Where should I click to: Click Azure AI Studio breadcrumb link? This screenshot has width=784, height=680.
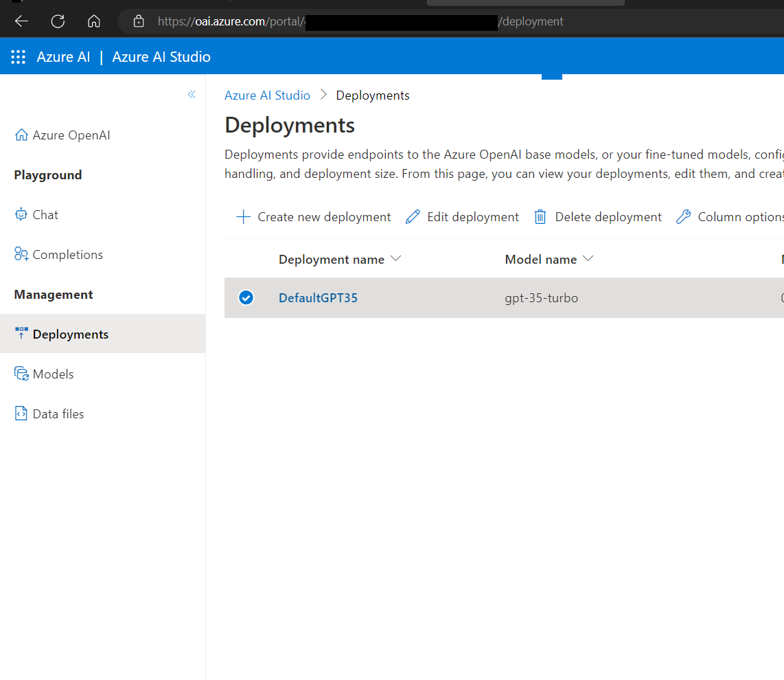coord(267,95)
